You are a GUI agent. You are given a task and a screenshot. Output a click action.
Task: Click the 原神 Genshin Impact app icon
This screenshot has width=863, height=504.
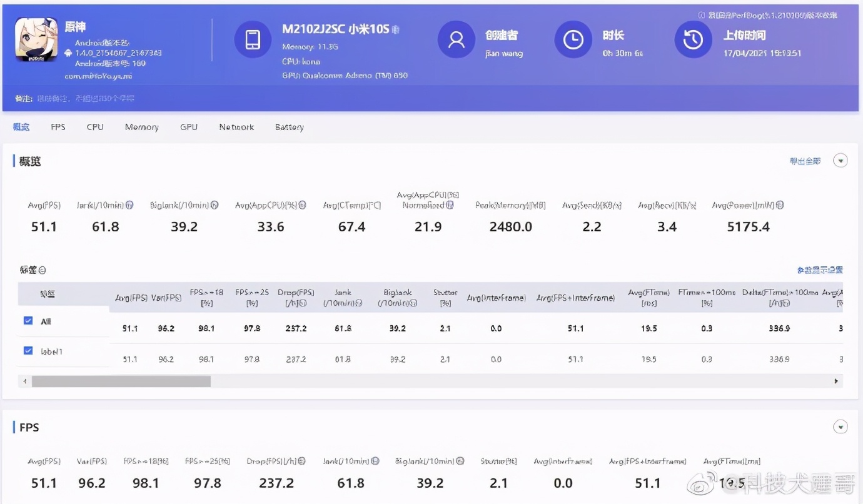(36, 40)
